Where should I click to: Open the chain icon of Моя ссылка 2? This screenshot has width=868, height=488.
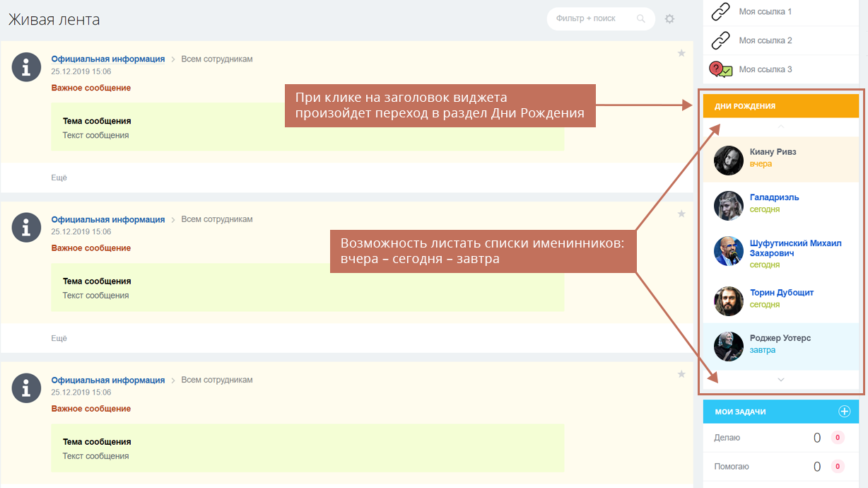[x=720, y=40]
